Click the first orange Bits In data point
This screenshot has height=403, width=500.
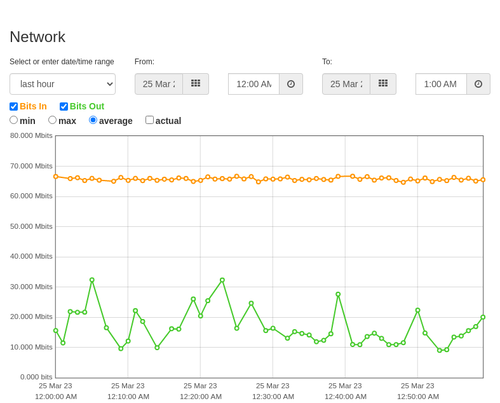click(x=56, y=177)
